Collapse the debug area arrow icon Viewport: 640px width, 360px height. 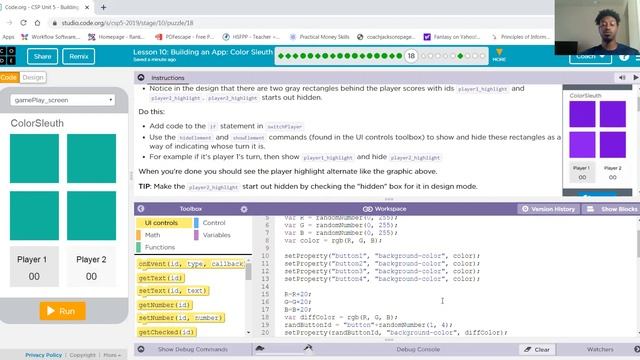(x=141, y=349)
